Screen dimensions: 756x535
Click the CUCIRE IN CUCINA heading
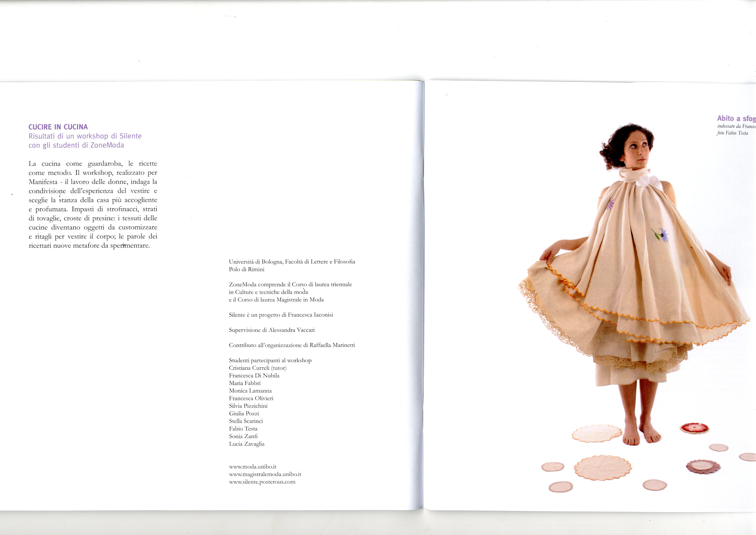click(x=58, y=127)
